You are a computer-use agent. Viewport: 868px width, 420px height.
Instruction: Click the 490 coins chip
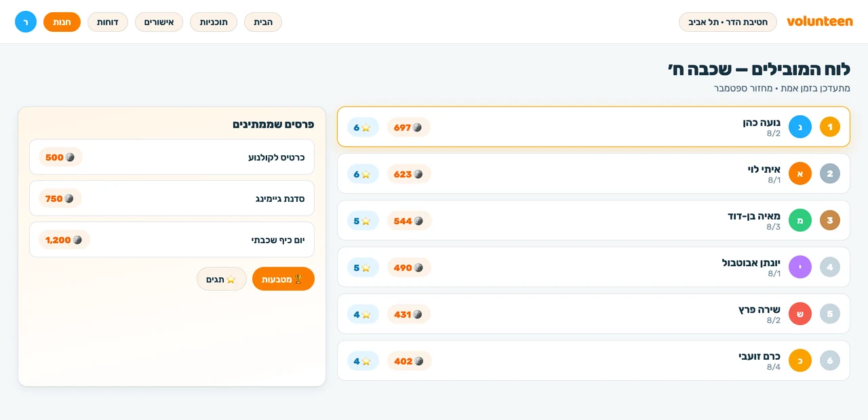(x=409, y=268)
